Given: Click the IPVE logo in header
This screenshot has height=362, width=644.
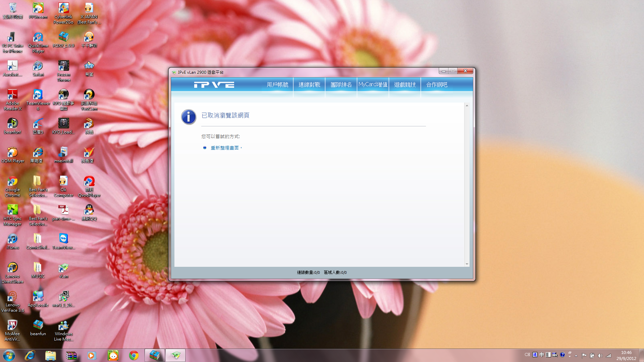Looking at the screenshot, I should click(x=214, y=85).
